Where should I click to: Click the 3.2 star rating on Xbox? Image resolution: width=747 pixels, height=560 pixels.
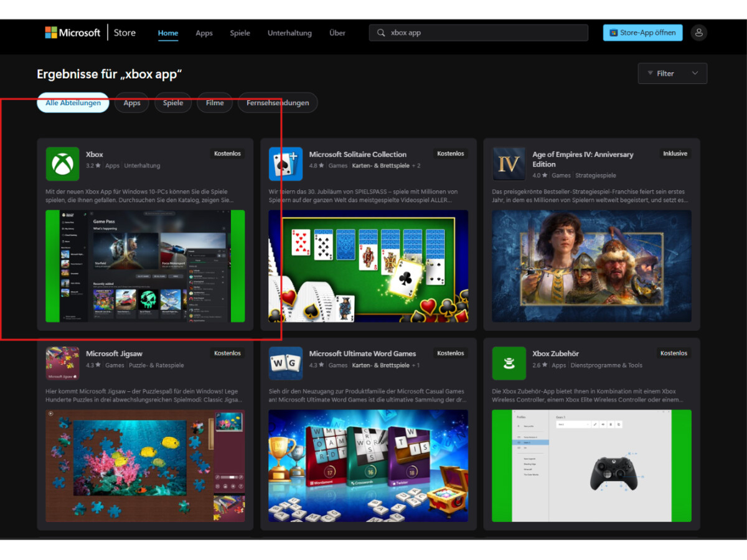tap(93, 166)
